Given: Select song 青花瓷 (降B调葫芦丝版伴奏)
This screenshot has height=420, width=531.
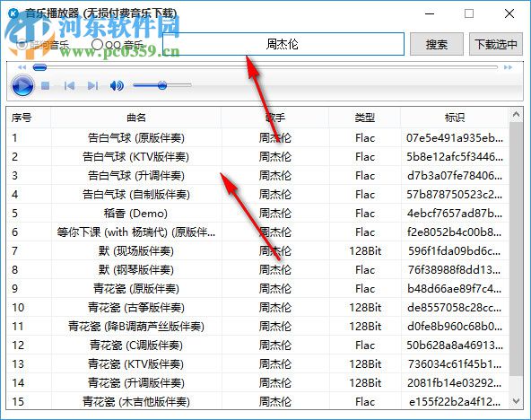Looking at the screenshot, I should 136,326.
